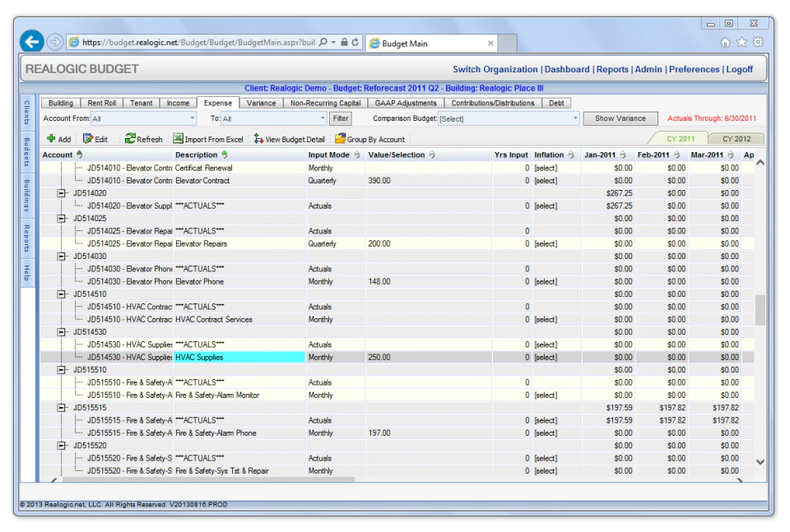This screenshot has width=790, height=532.
Task: Click the Filter button
Action: tap(341, 118)
